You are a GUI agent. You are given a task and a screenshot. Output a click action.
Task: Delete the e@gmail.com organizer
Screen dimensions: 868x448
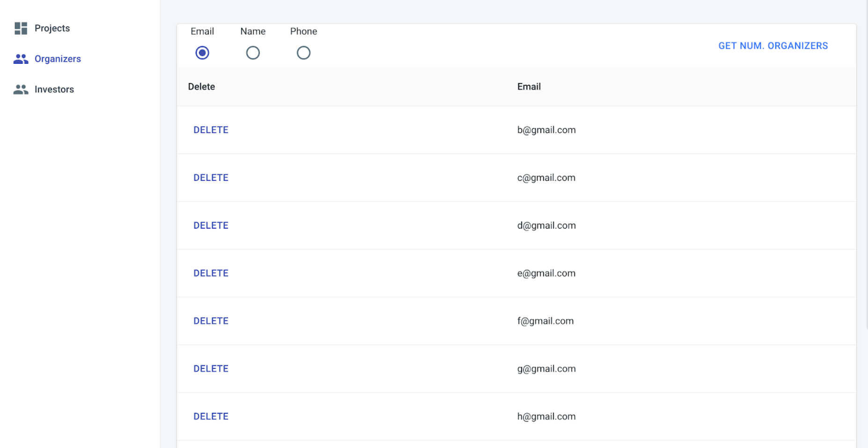coord(211,273)
